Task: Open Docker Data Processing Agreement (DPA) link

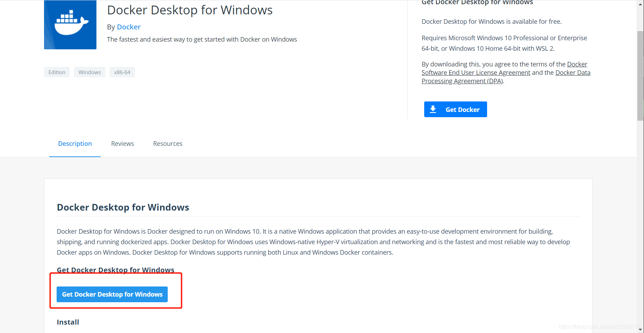Action: coord(506,77)
